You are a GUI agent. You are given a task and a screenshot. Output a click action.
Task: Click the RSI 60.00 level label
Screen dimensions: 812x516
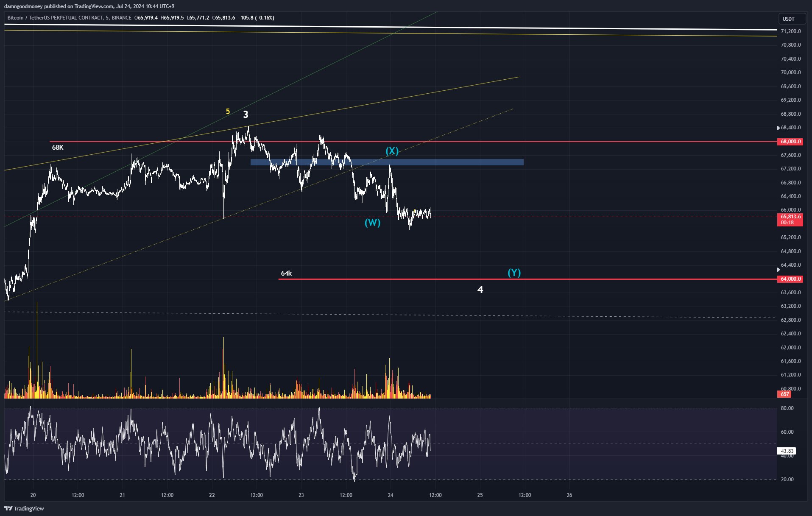pyautogui.click(x=787, y=432)
